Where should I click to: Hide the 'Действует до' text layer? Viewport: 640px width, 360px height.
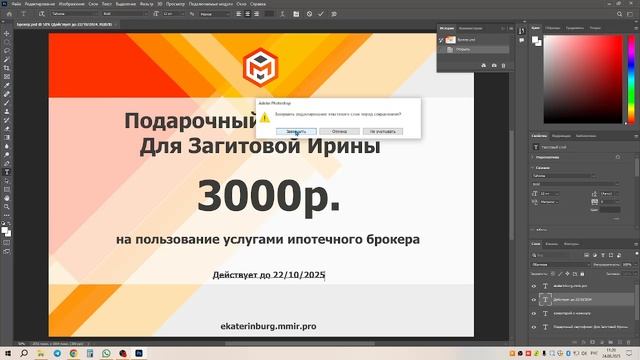[x=533, y=300]
